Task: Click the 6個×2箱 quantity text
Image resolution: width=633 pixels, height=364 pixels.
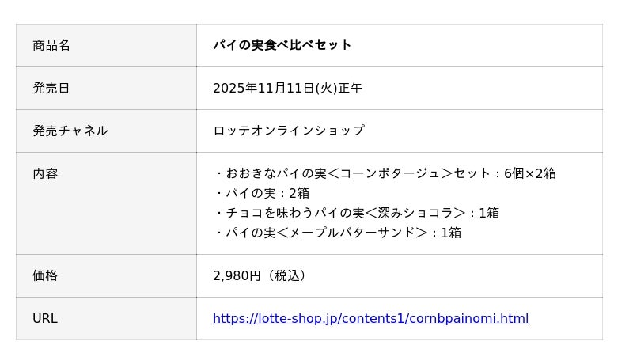Action: pos(530,173)
